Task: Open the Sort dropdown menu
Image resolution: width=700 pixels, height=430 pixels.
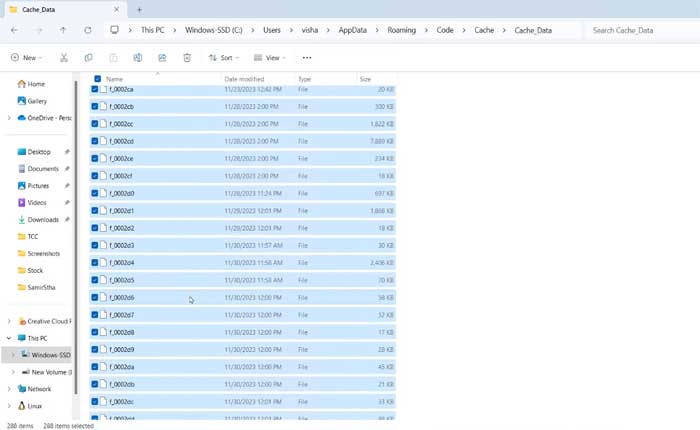Action: (223, 58)
